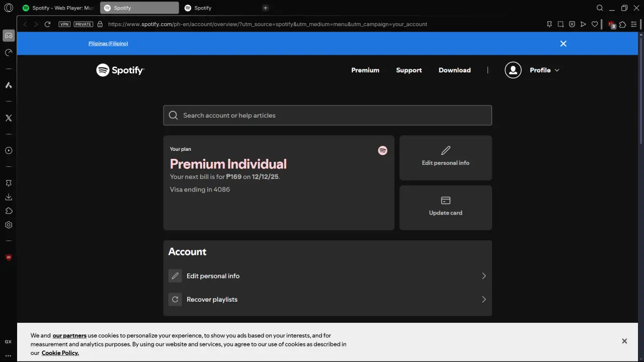Open a new browser tab
The image size is (644, 362).
(266, 8)
